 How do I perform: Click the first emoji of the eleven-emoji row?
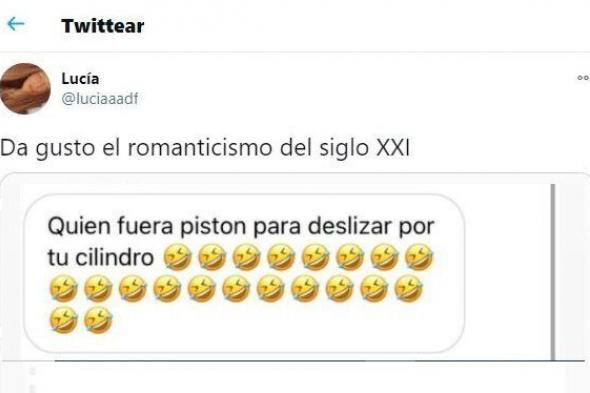tap(64, 289)
